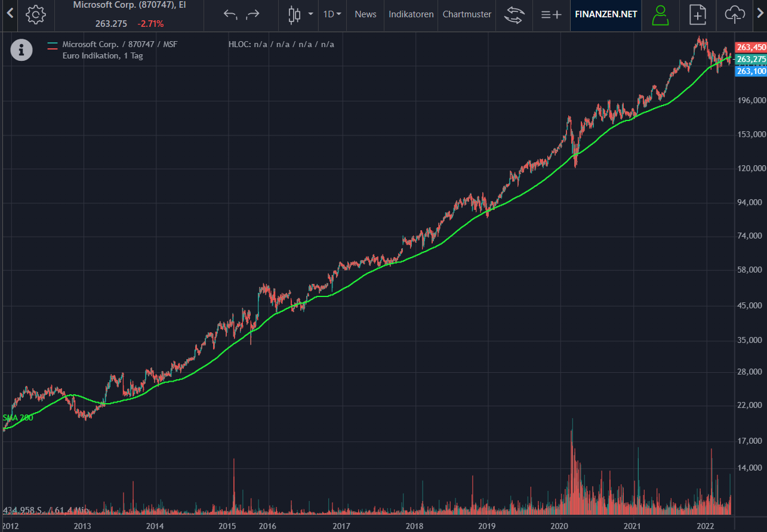Click the 2012 label on time axis
The width and height of the screenshot is (767, 532).
(10, 526)
